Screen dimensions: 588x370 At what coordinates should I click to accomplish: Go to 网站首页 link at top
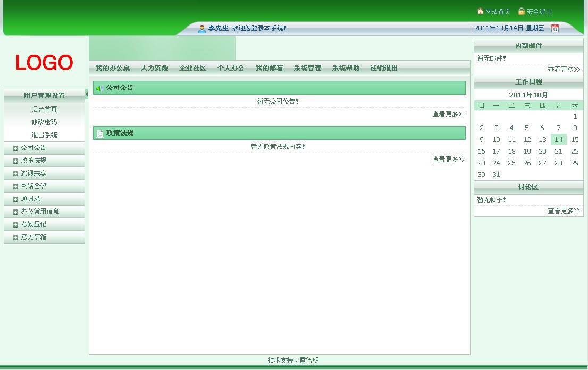498,12
